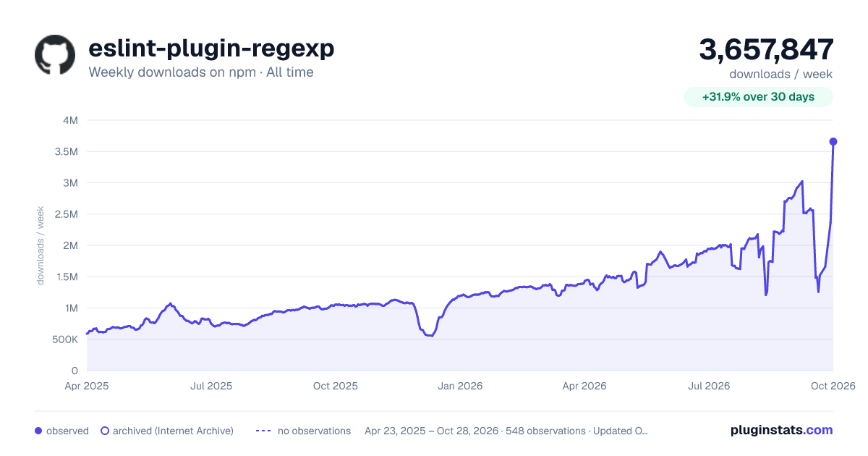The height and width of the screenshot is (456, 868).
Task: Click the 1M y-axis label
Action: [x=71, y=308]
